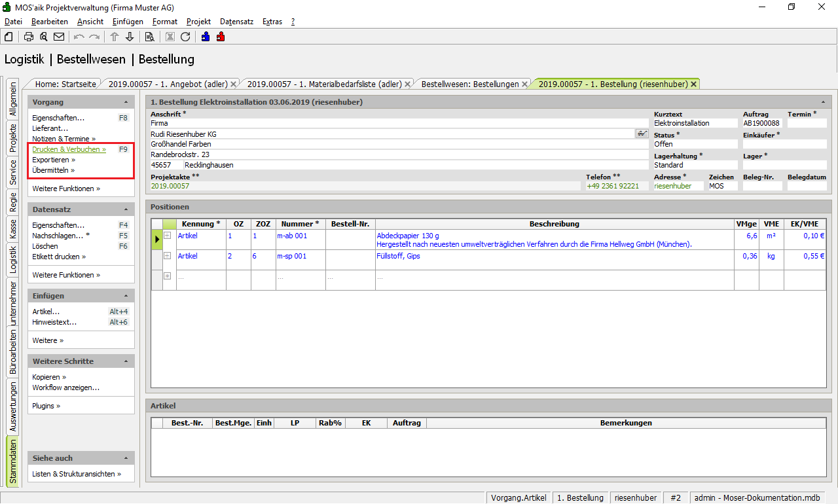Switch to the Bestellwesen: Bestellungen tab
Image resolution: width=838 pixels, height=504 pixels.
[469, 84]
